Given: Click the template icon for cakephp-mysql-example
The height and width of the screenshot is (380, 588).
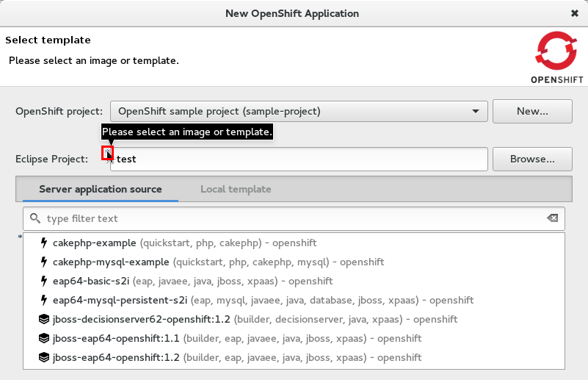Looking at the screenshot, I should [x=43, y=262].
